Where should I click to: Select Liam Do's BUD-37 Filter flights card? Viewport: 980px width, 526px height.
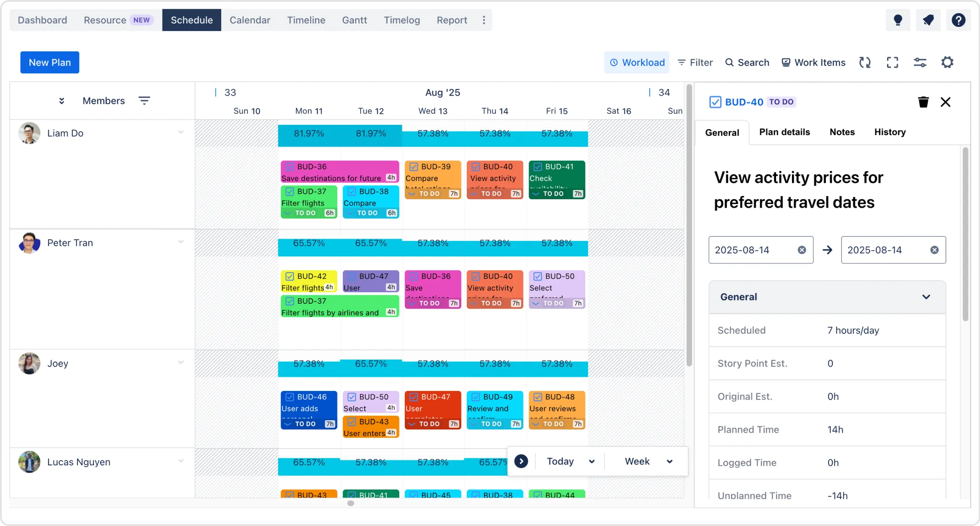[309, 202]
